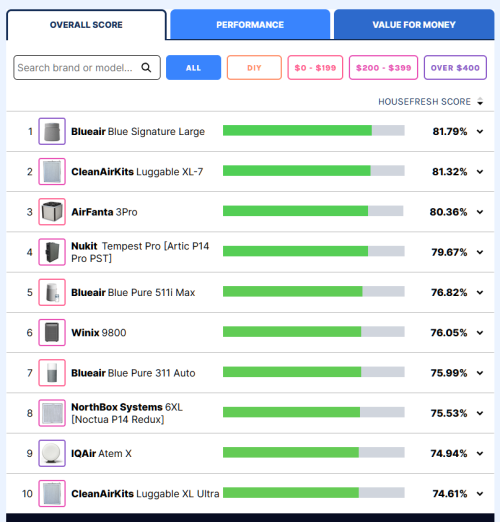Click the IQAir Atem X product thumbnail
This screenshot has width=500, height=522.
pyautogui.click(x=52, y=453)
